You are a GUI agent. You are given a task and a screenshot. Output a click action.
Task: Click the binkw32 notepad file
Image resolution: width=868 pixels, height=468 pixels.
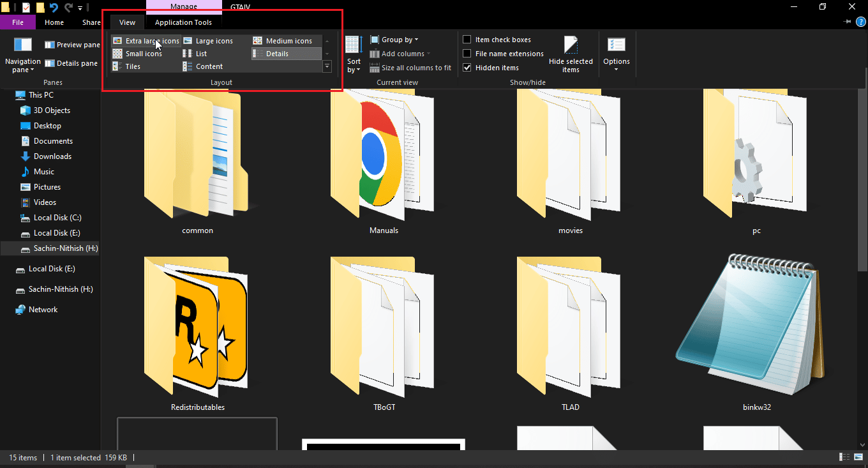(x=756, y=332)
